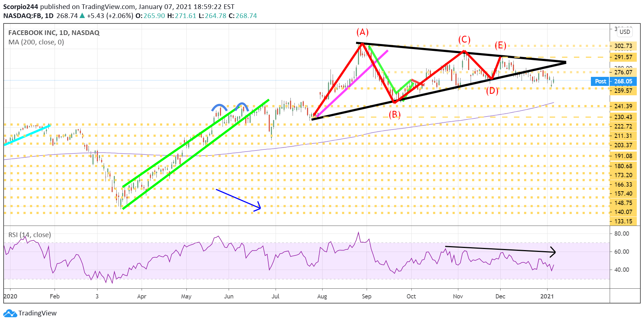Click the 241.39 price level label
Viewport: 644px width, 323px height.
pyautogui.click(x=623, y=106)
